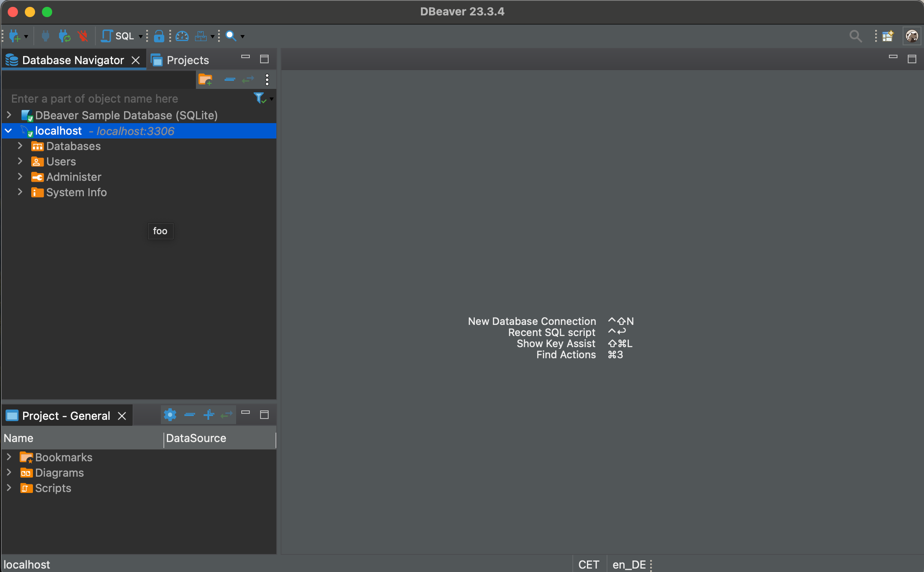Toggle Link with Editor in Database Navigator

click(x=248, y=80)
